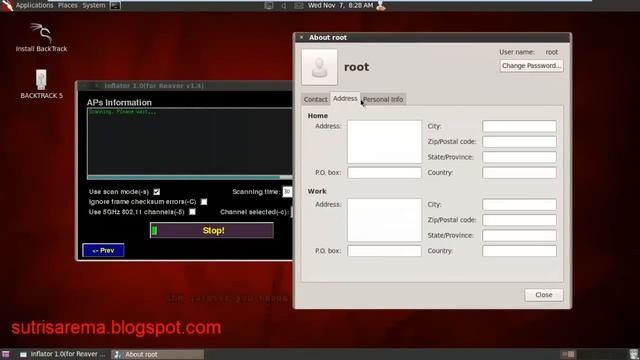This screenshot has height=360, width=640.
Task: Click the Home Address text area
Action: pyautogui.click(x=384, y=142)
